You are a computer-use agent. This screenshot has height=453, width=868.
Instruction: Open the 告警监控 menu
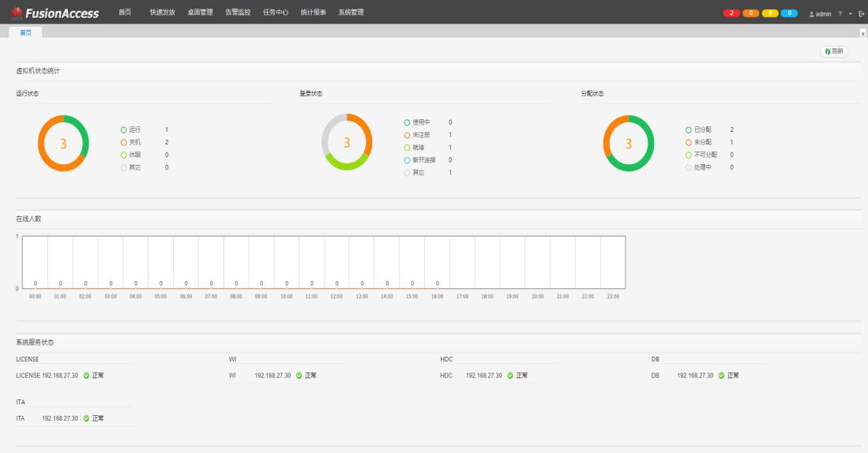[237, 12]
